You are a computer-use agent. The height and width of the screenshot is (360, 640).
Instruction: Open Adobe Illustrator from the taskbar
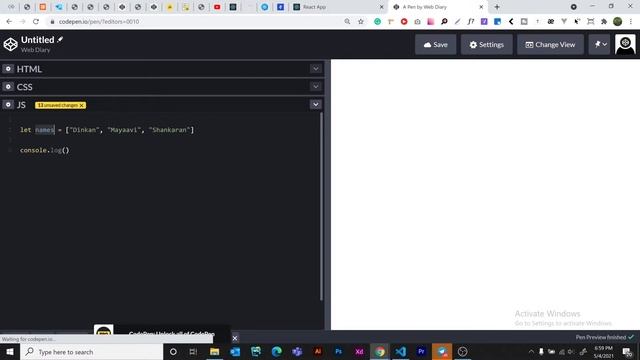click(318, 351)
